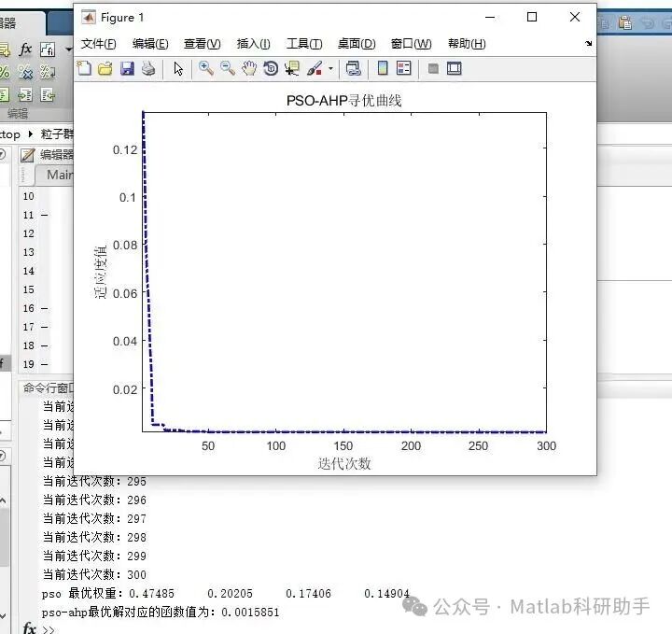
Task: Set breakpoint at line 18 dash
Action: pyautogui.click(x=45, y=345)
